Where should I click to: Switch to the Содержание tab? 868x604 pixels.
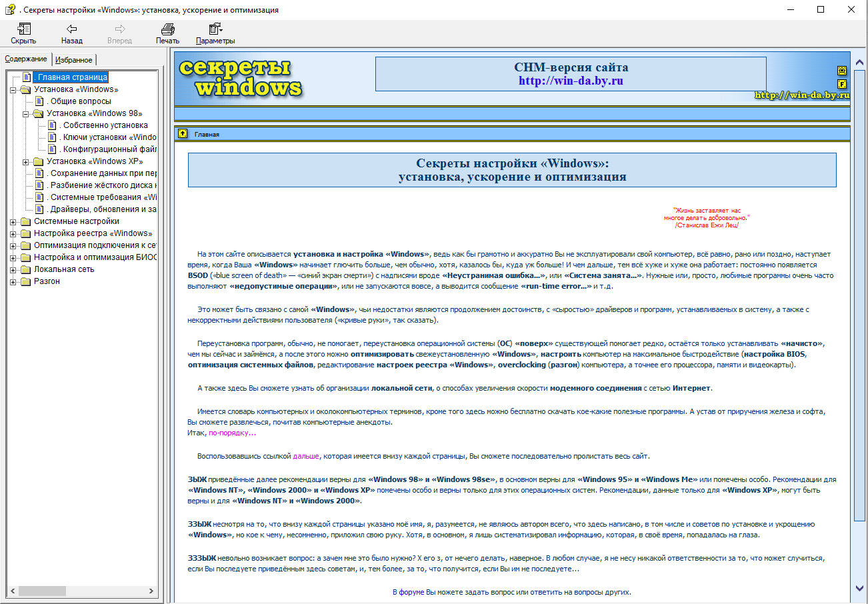(26, 59)
